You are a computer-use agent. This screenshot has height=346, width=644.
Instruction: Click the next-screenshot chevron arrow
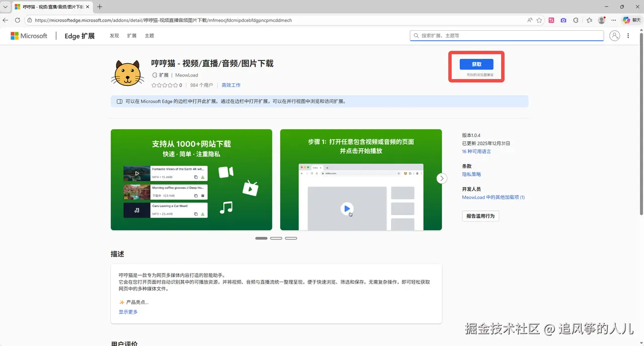pos(442,179)
